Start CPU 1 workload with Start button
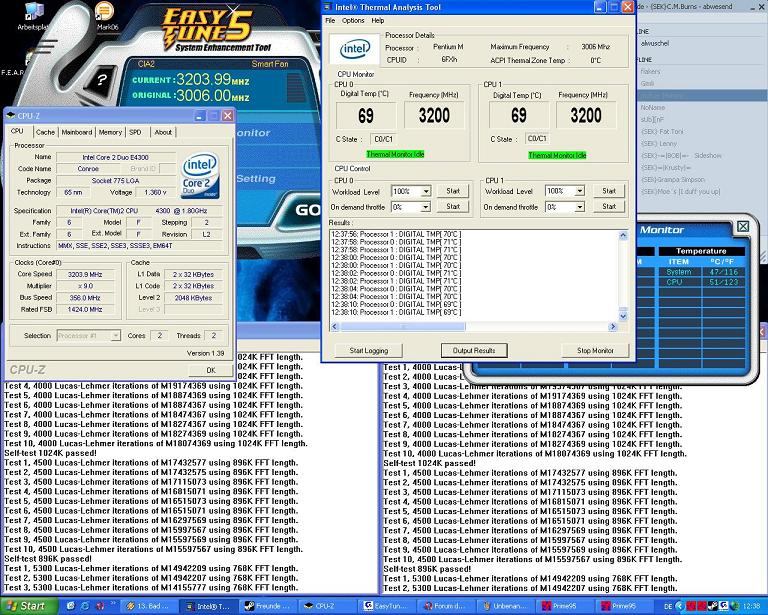 tap(609, 190)
